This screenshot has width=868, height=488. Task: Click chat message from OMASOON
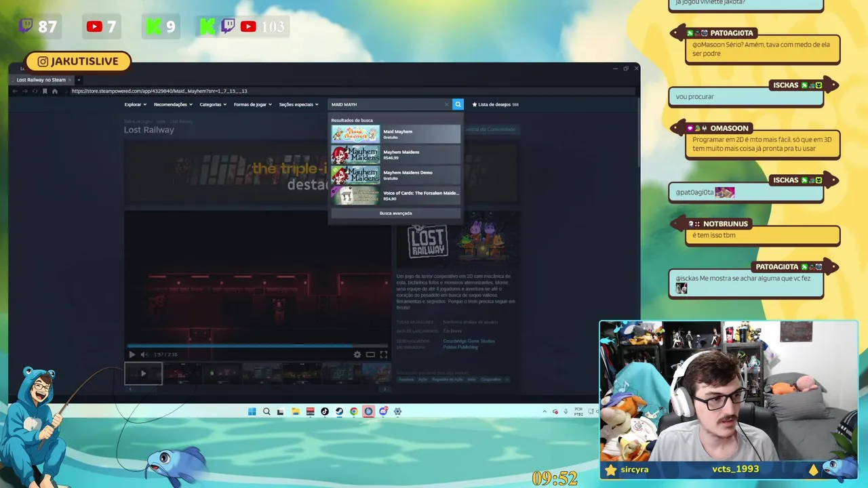762,144
